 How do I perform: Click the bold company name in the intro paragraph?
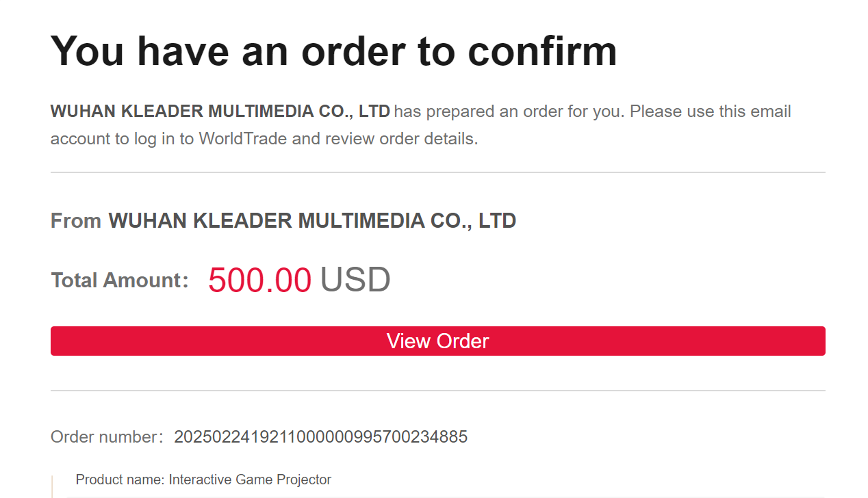[220, 112]
